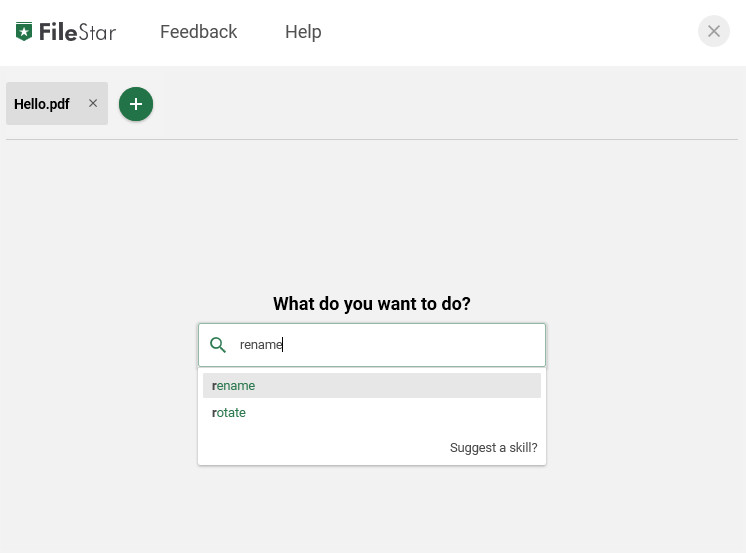The width and height of the screenshot is (746, 553).
Task: Click blank white header space beside Help
Action: pos(509,32)
